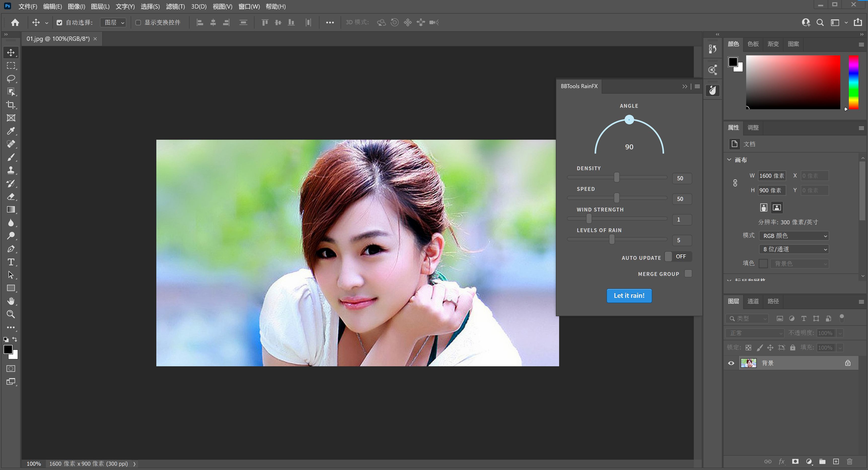Select the History Brush tool
Image resolution: width=868 pixels, height=470 pixels.
[x=11, y=183]
